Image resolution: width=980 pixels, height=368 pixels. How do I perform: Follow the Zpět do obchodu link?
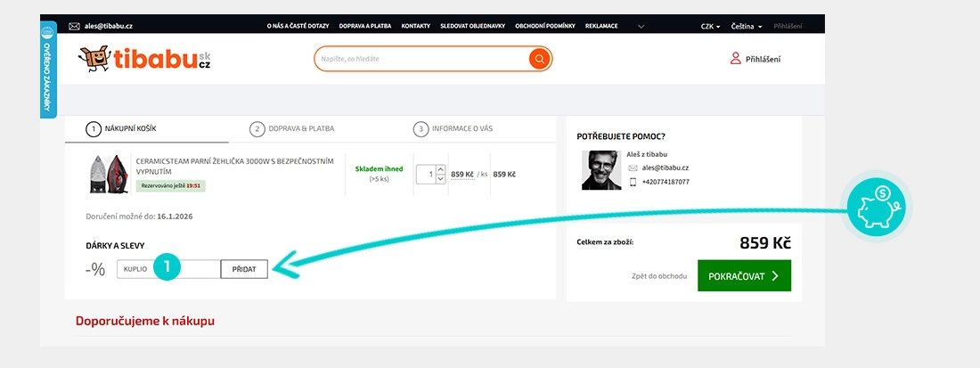tap(659, 276)
